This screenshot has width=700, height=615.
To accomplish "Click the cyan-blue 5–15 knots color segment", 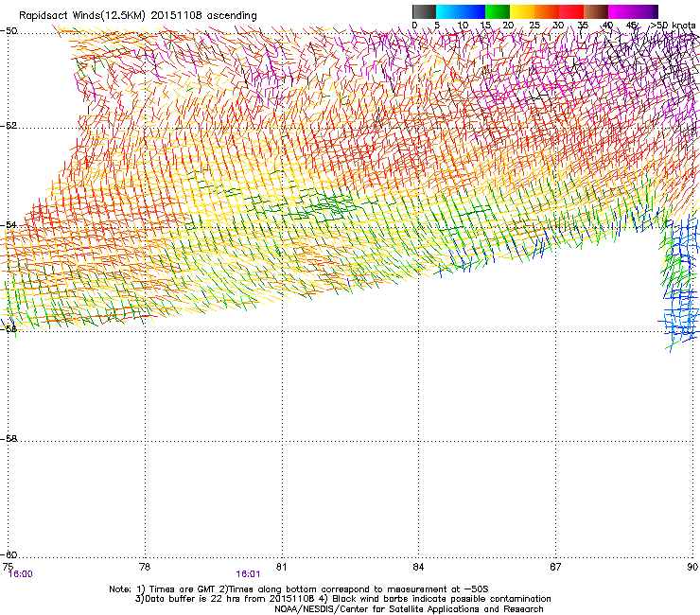I will tap(461, 11).
